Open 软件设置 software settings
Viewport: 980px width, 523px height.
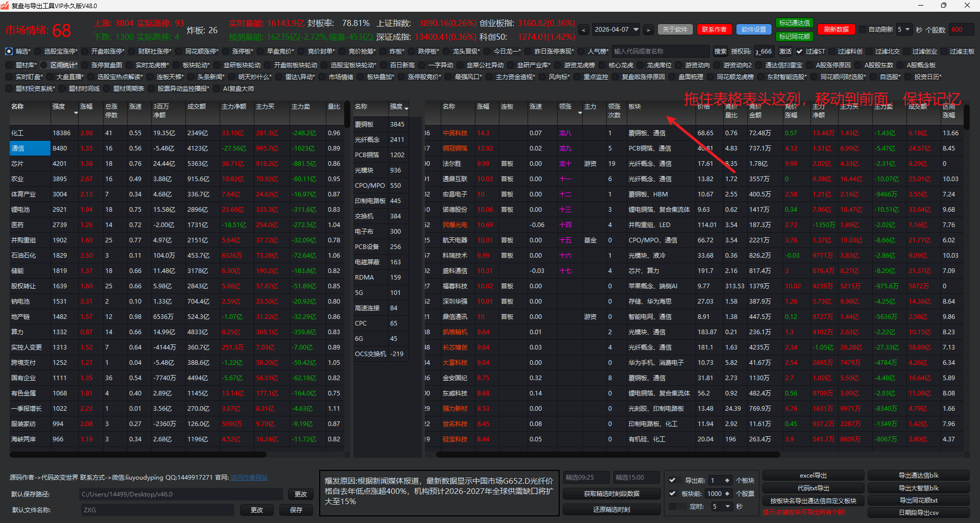(x=754, y=30)
